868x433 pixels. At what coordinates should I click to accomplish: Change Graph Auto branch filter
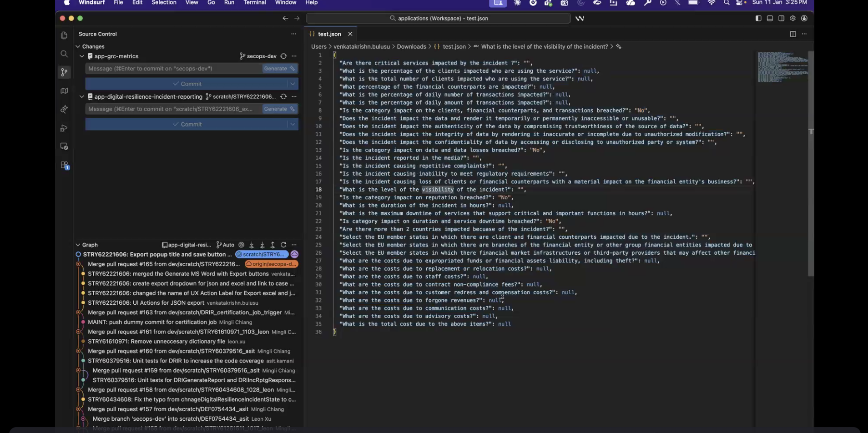pos(225,245)
